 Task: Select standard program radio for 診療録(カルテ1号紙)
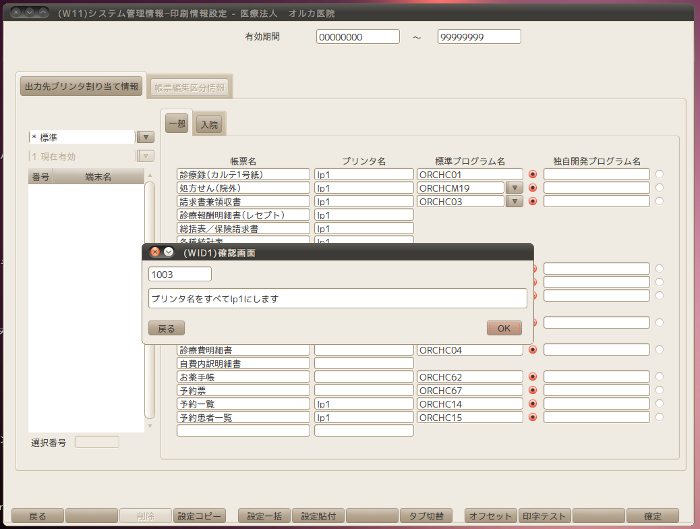click(533, 174)
